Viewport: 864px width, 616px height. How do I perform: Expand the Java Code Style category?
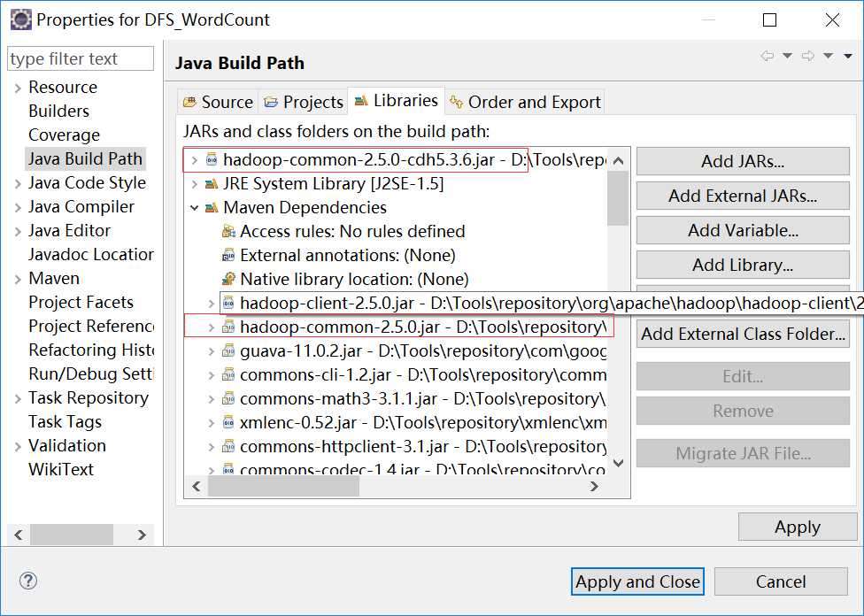(18, 183)
